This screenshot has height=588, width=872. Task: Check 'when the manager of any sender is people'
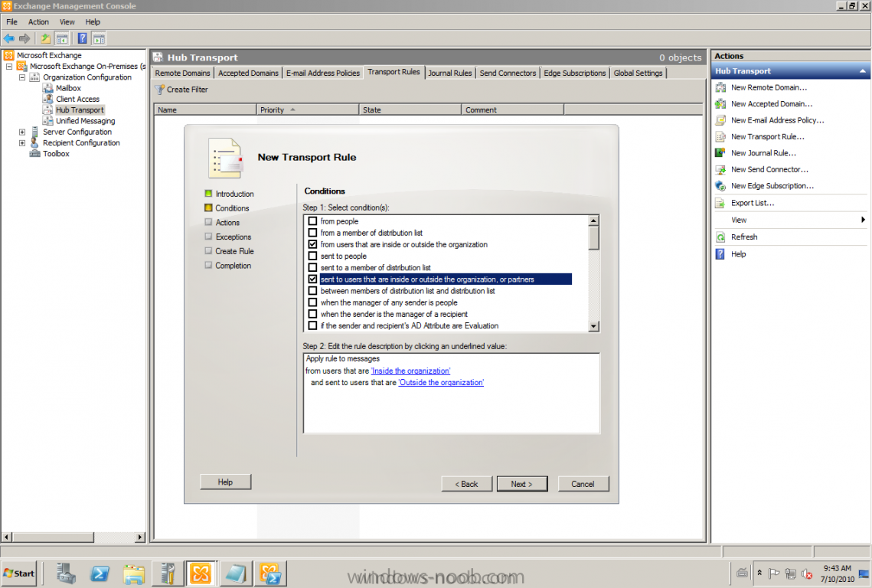312,302
